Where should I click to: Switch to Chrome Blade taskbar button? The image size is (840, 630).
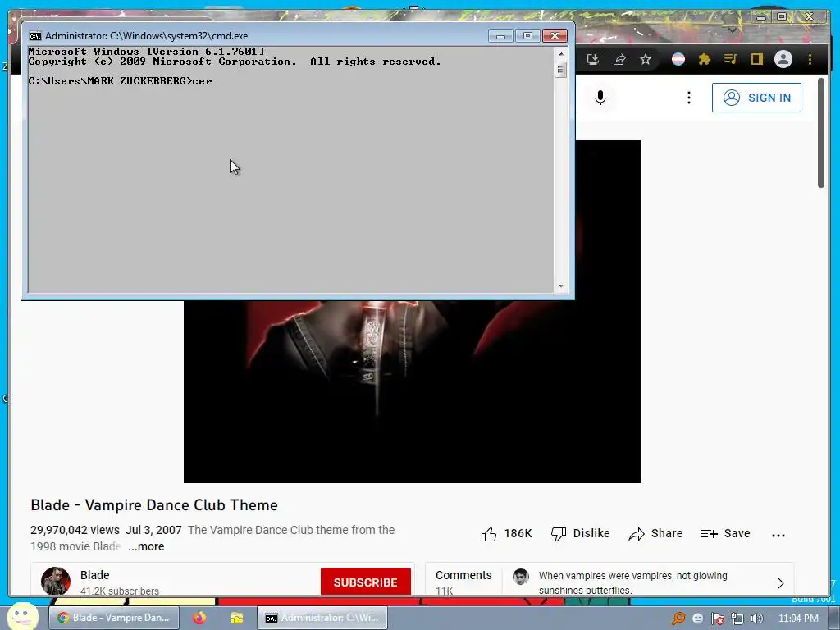(113, 618)
